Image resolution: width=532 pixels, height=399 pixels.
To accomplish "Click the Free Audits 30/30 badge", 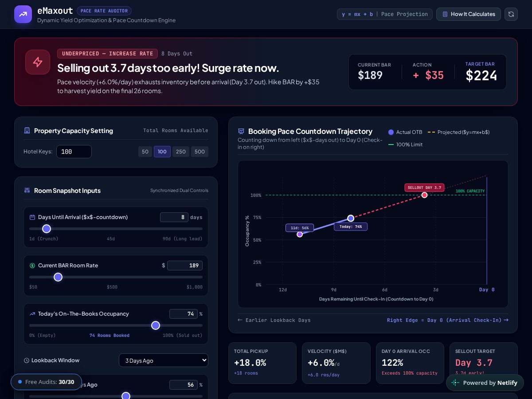I will pos(46,382).
